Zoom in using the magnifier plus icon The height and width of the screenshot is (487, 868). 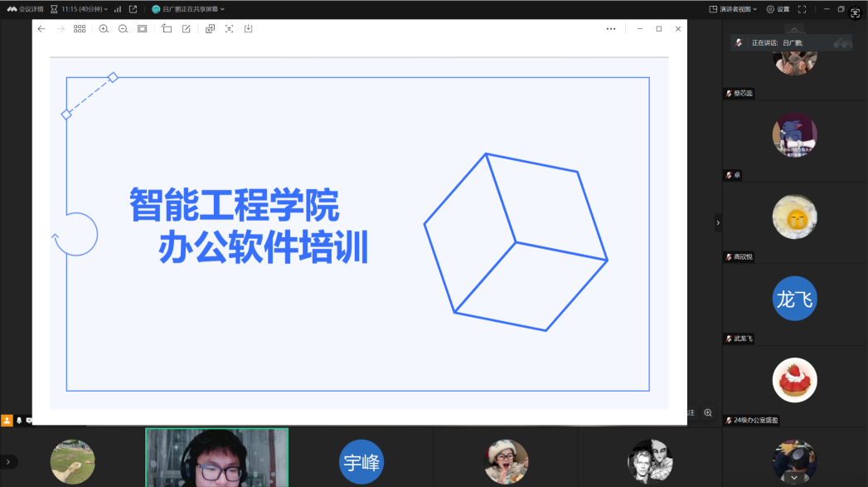[104, 29]
